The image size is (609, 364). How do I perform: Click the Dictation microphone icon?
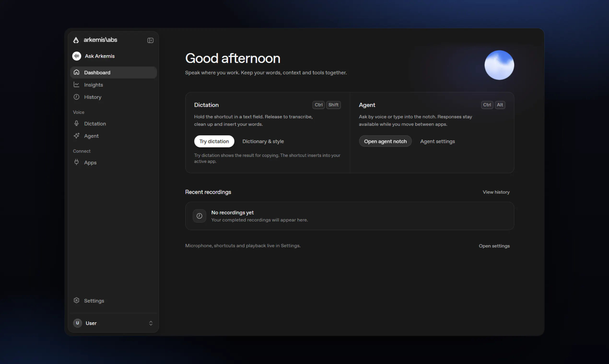pyautogui.click(x=76, y=123)
